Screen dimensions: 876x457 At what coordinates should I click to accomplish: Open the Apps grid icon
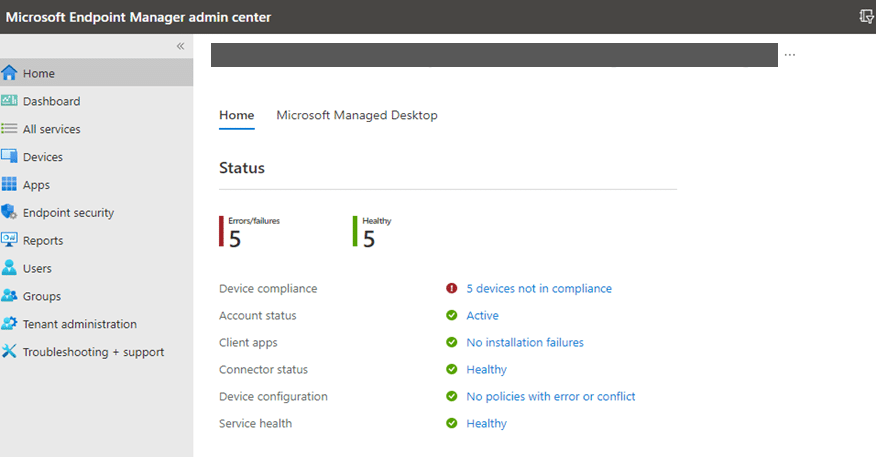tap(10, 185)
